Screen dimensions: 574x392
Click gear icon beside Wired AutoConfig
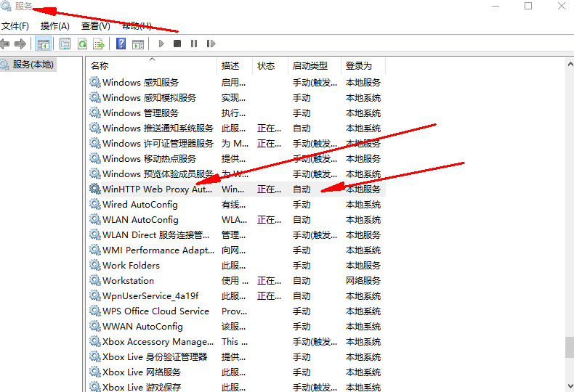[x=94, y=204]
